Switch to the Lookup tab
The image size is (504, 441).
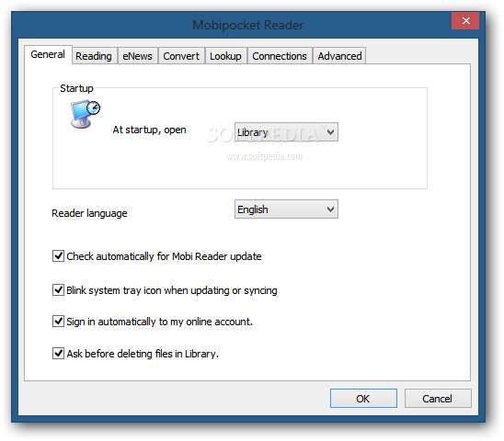coord(225,56)
